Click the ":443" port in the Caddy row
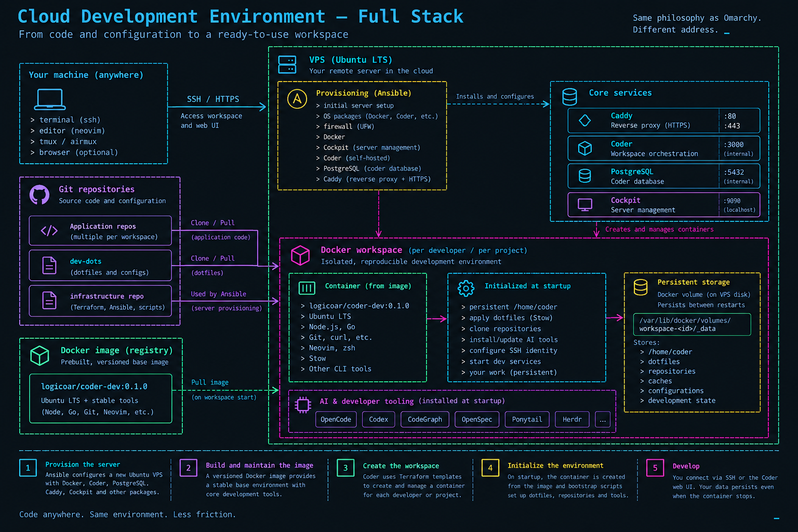798x532 pixels. 732,126
